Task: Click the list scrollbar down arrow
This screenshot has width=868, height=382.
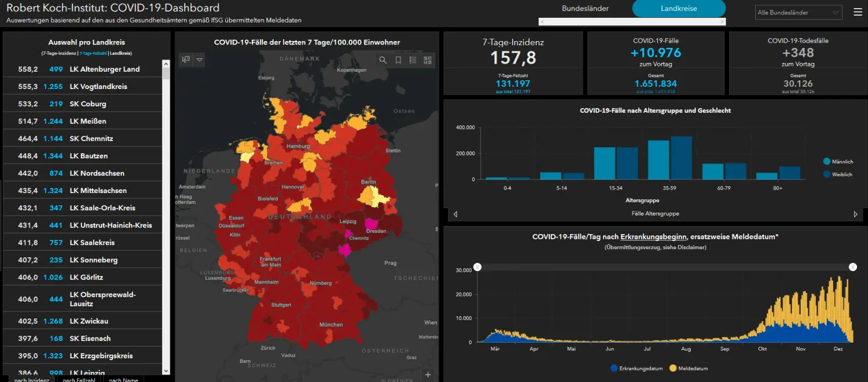Action: tap(167, 371)
